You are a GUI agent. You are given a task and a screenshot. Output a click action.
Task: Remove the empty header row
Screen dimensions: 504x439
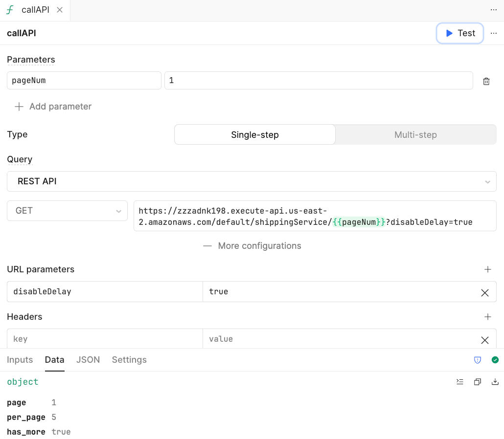pos(484,340)
